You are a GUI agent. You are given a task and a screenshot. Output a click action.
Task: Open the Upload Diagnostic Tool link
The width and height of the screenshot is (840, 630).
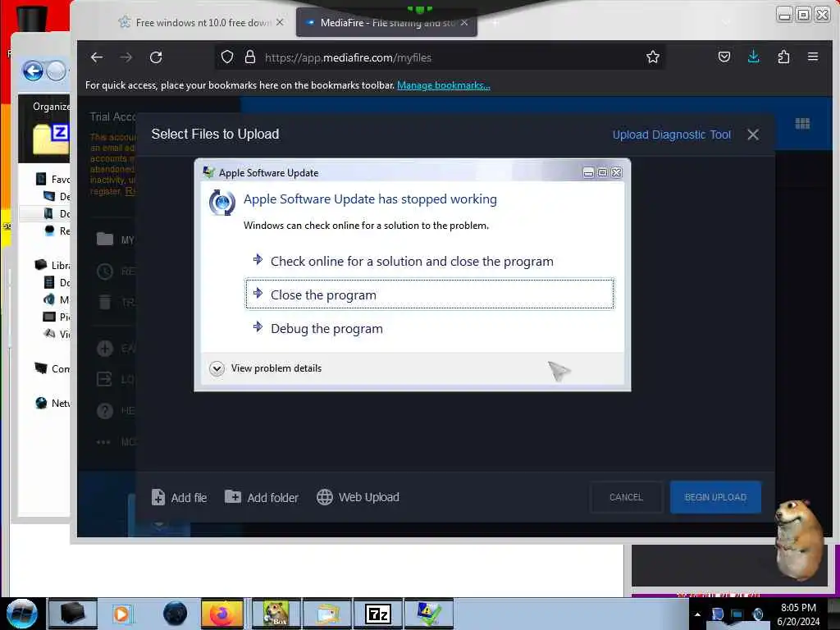[671, 135]
